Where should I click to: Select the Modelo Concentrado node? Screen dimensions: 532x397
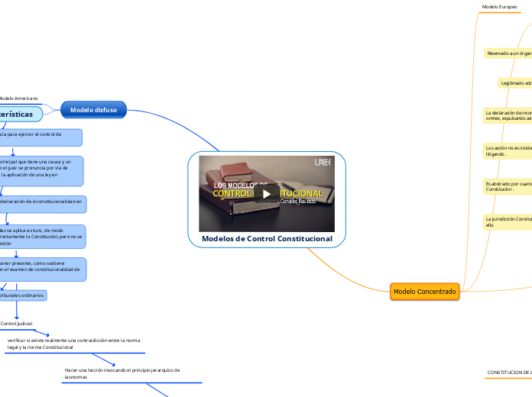click(425, 292)
